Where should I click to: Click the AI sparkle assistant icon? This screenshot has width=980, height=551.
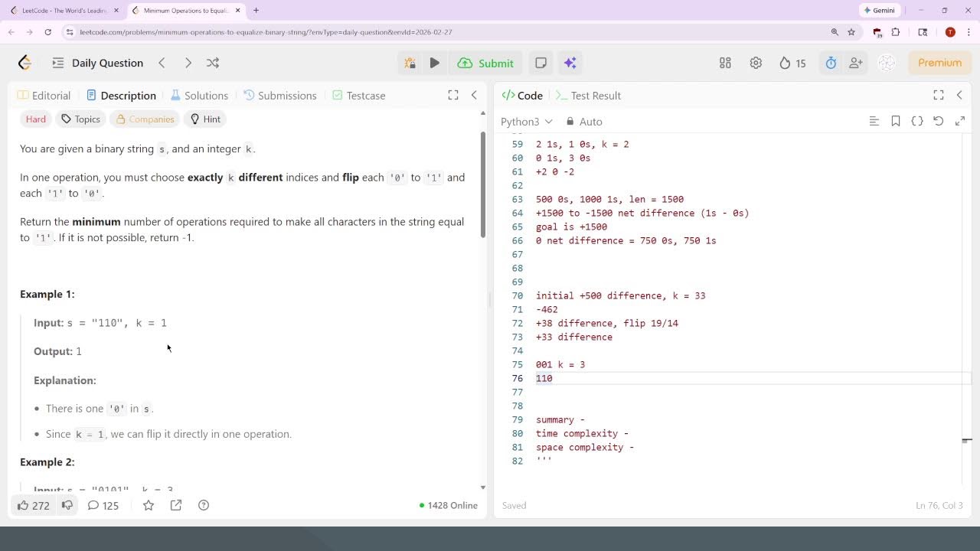570,63
